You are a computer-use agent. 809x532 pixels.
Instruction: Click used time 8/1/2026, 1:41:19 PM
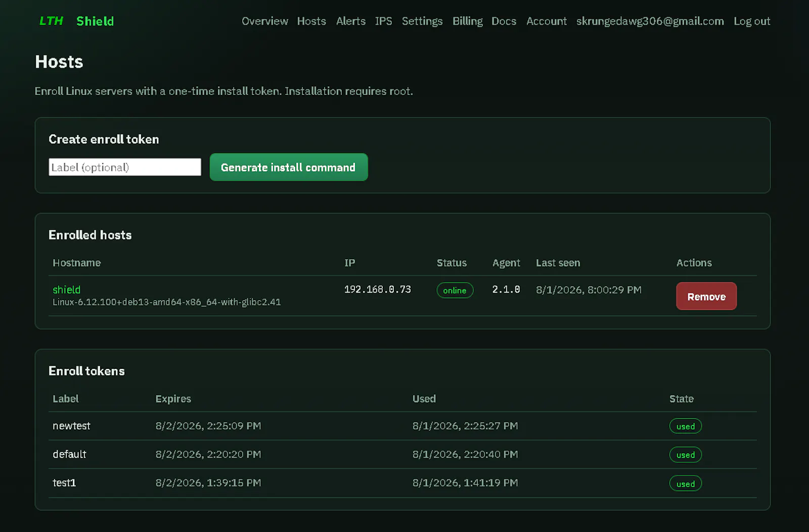click(x=465, y=483)
